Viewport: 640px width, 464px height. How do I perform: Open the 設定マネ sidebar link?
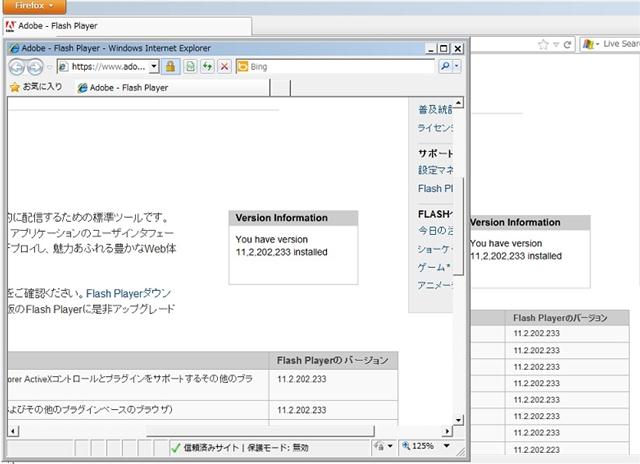(x=435, y=170)
